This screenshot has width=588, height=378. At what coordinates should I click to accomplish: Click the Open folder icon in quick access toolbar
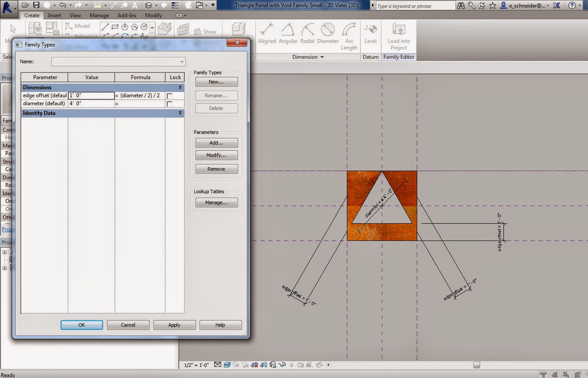26,5
